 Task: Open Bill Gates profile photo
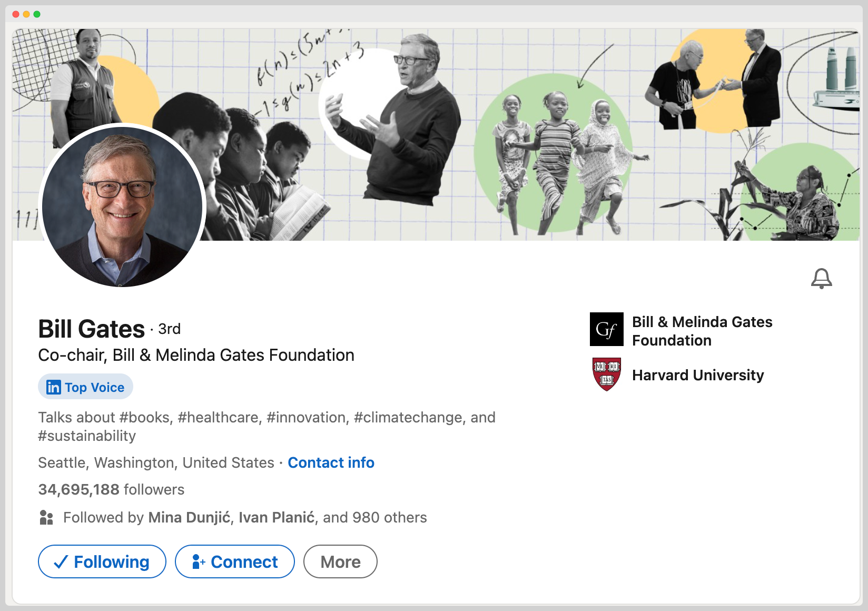(122, 205)
